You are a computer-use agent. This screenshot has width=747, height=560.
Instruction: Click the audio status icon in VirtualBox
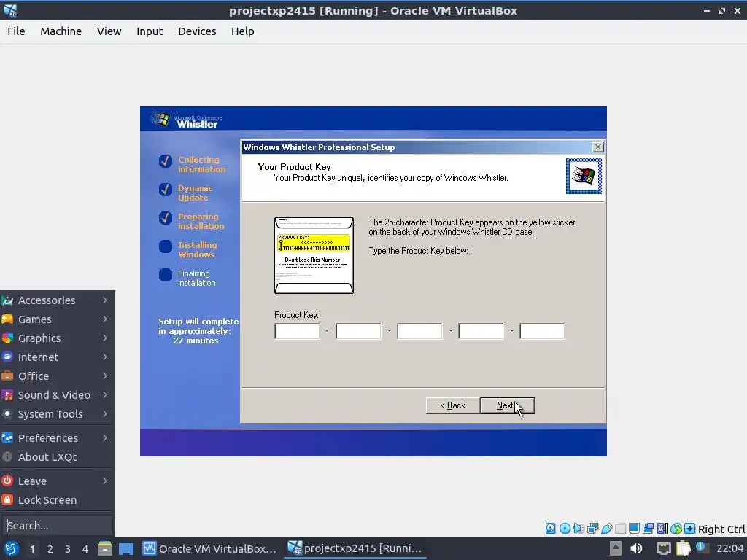(578, 528)
